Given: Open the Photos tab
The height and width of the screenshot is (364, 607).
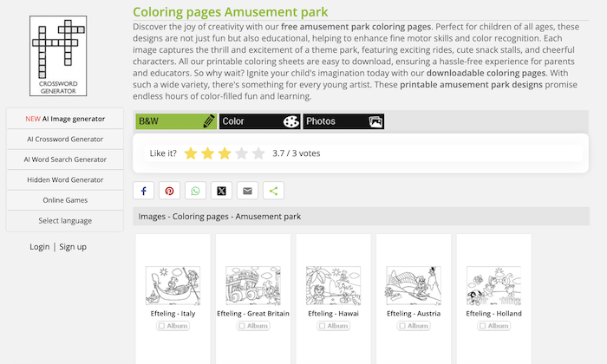Looking at the screenshot, I should tap(343, 121).
